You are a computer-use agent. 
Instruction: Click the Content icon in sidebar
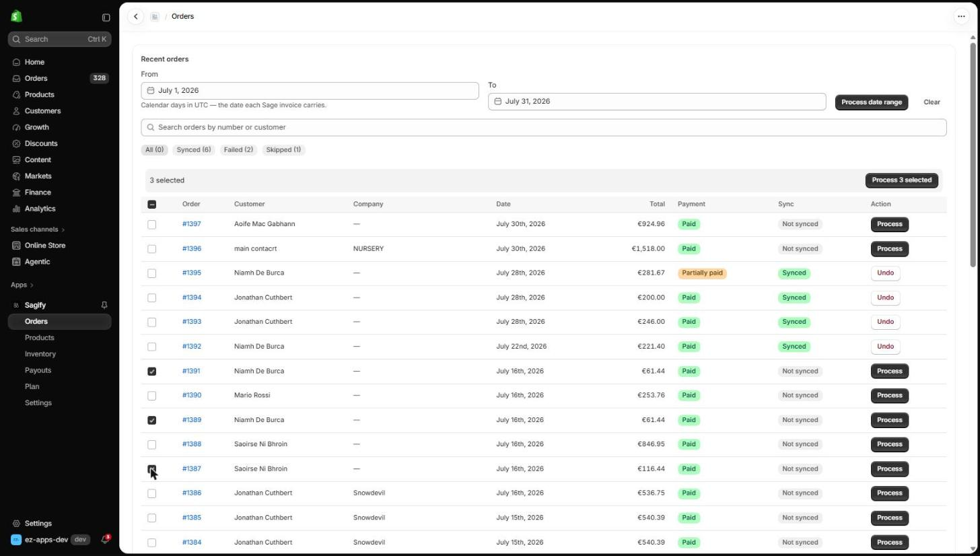17,160
